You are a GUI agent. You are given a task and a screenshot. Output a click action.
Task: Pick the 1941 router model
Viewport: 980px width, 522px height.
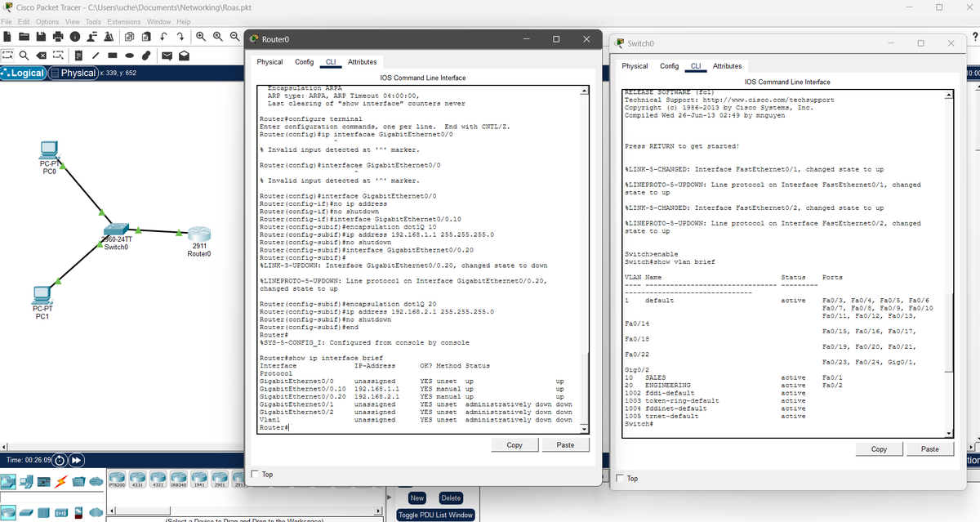click(x=198, y=479)
